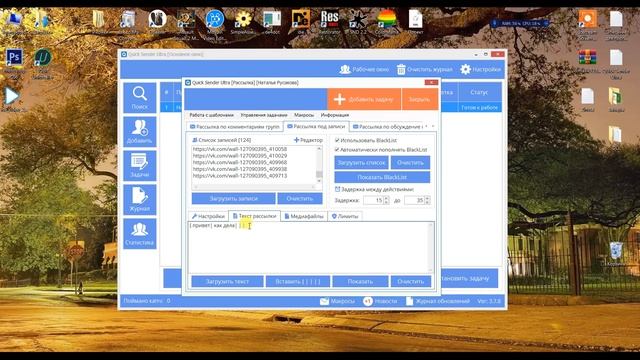Switch to Рассылка по комментариям групп tab
The image size is (640, 360).
coord(235,127)
